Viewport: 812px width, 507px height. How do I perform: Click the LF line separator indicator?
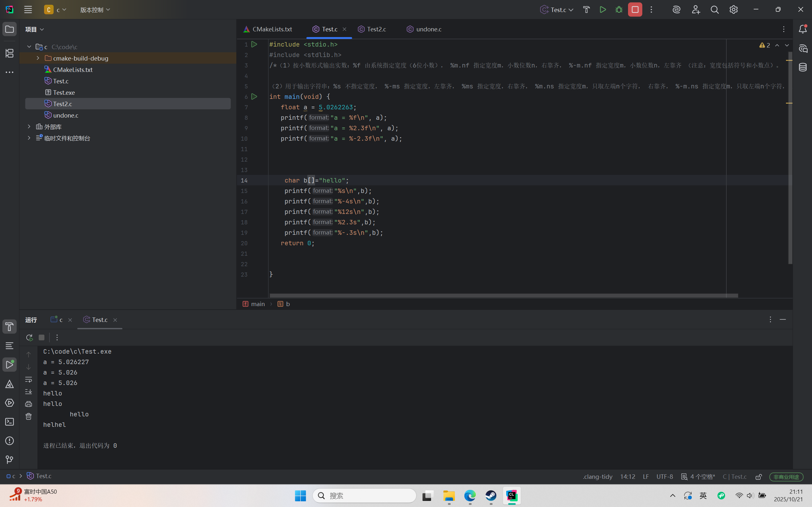[645, 477]
